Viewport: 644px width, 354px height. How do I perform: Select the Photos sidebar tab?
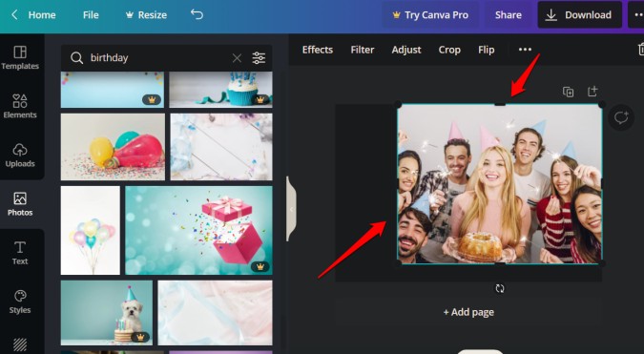click(20, 204)
